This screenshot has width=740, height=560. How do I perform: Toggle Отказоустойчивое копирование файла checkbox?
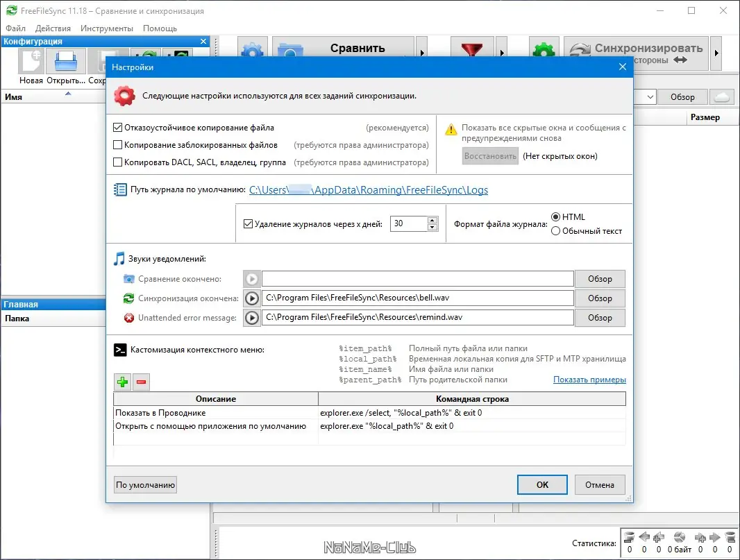(118, 128)
